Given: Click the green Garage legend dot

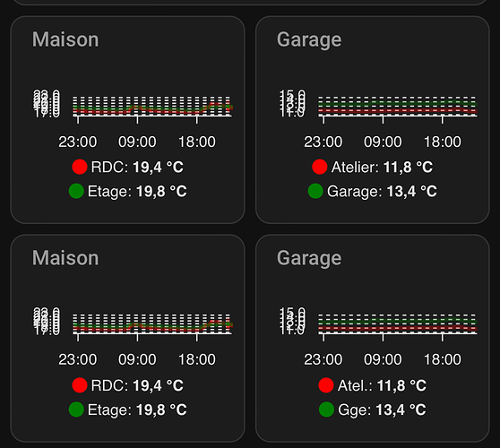Looking at the screenshot, I should tap(315, 191).
